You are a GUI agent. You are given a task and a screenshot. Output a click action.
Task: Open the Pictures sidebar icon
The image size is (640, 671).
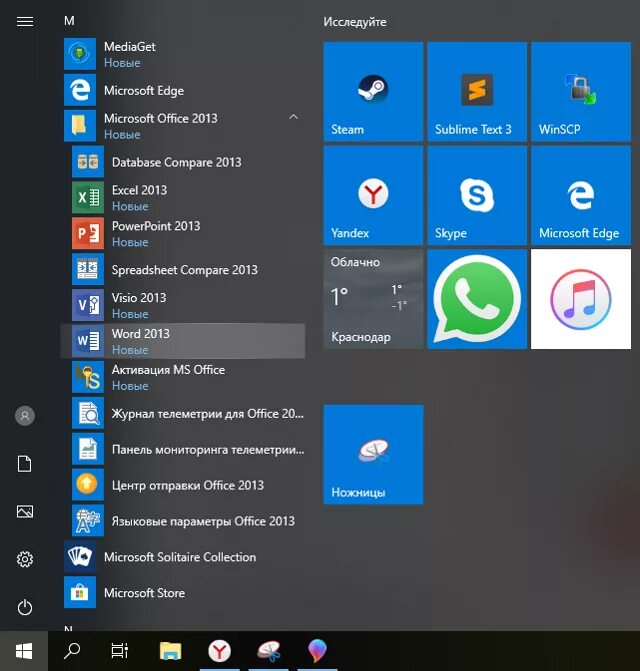point(25,511)
